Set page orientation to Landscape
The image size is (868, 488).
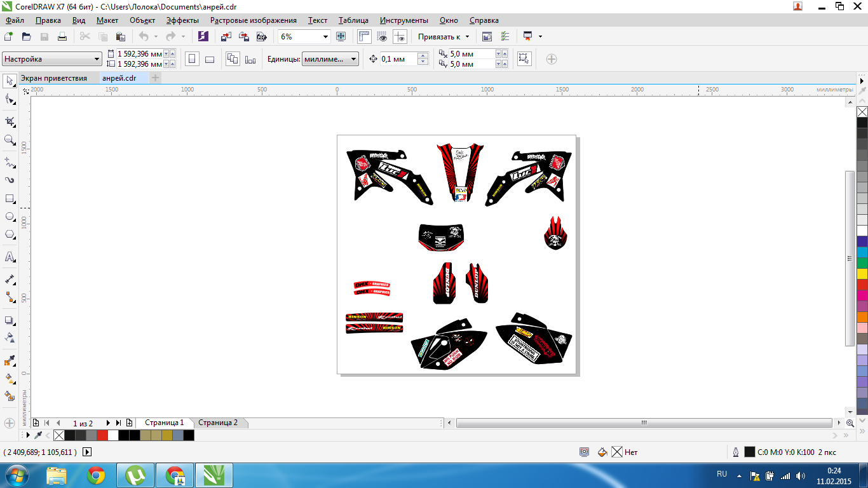pyautogui.click(x=210, y=59)
